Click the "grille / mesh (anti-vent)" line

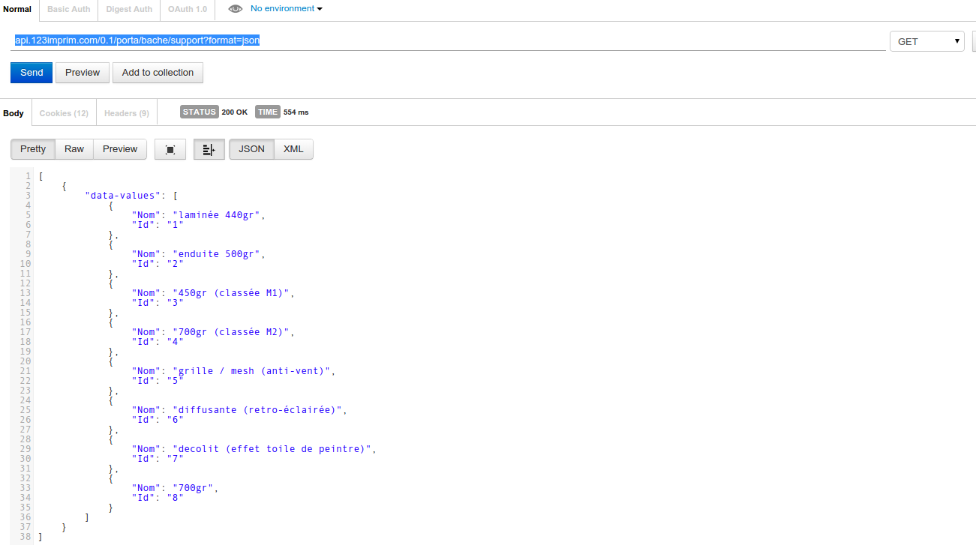point(233,371)
